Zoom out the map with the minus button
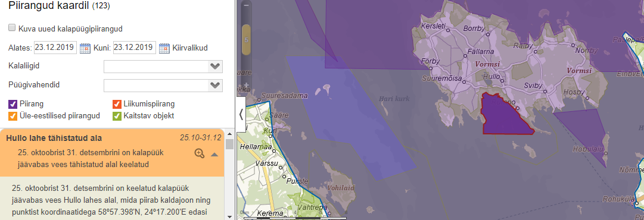Screen dimensions: 644x220 247,6
